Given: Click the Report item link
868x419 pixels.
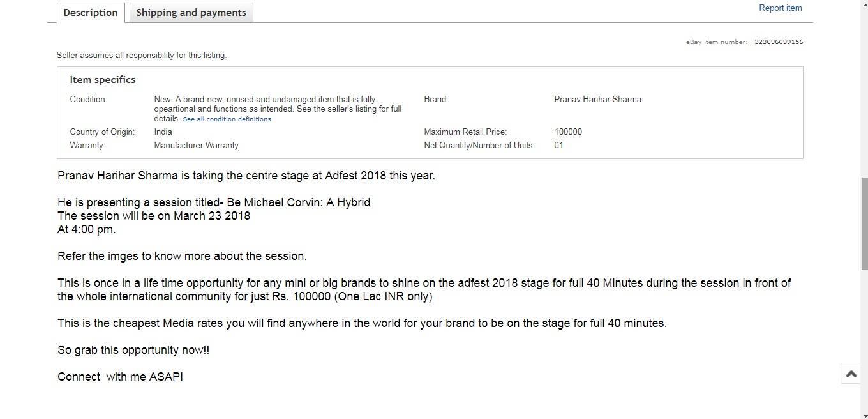Looking at the screenshot, I should (x=780, y=8).
